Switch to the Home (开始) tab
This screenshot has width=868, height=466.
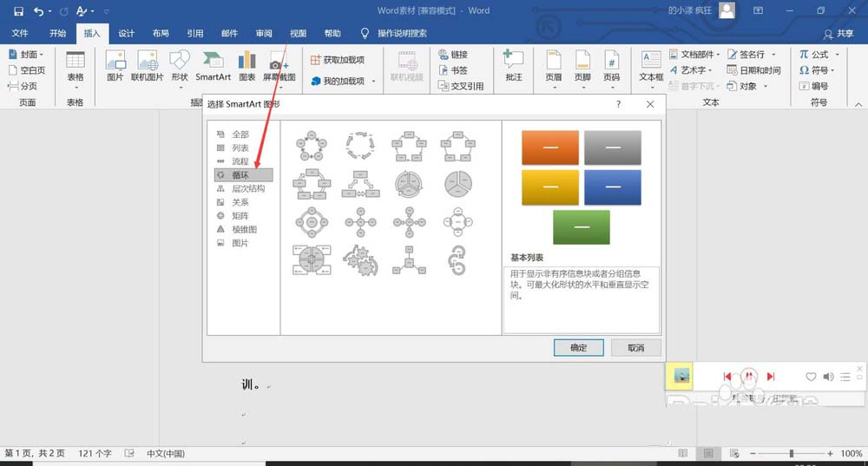(x=57, y=33)
